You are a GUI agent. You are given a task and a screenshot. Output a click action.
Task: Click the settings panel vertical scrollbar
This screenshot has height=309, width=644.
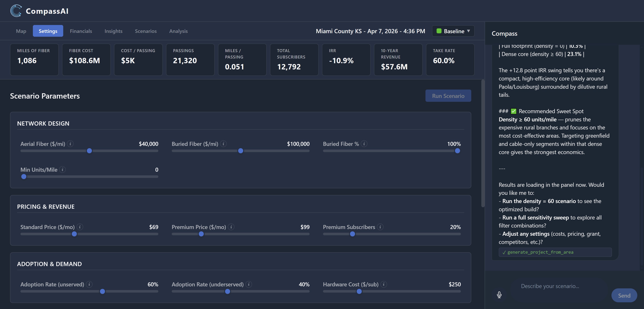tap(483, 143)
